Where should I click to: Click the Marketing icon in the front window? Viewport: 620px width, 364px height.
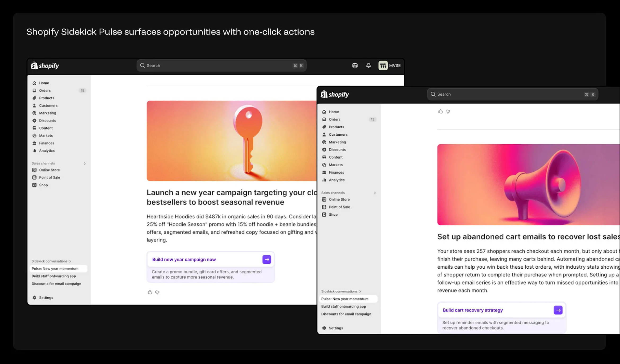point(324,142)
